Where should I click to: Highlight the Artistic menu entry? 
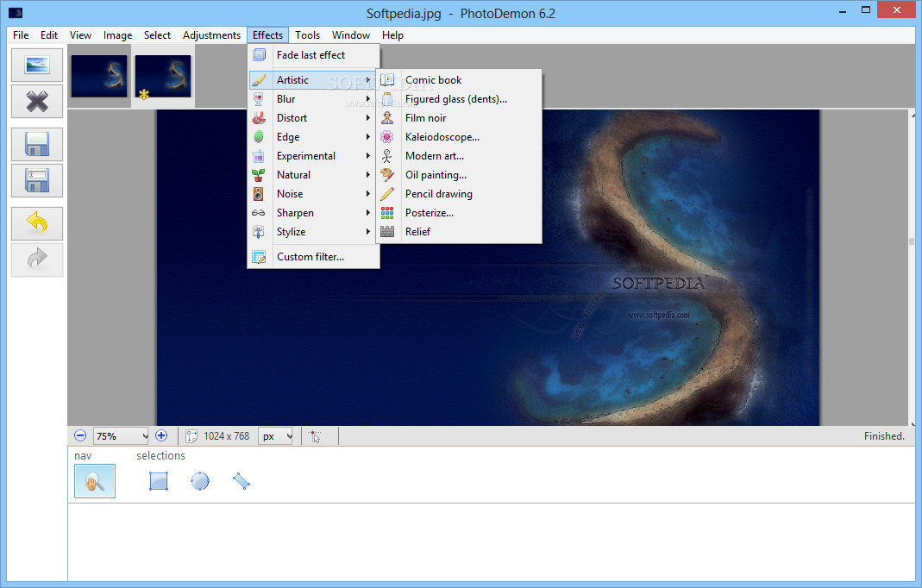[313, 79]
